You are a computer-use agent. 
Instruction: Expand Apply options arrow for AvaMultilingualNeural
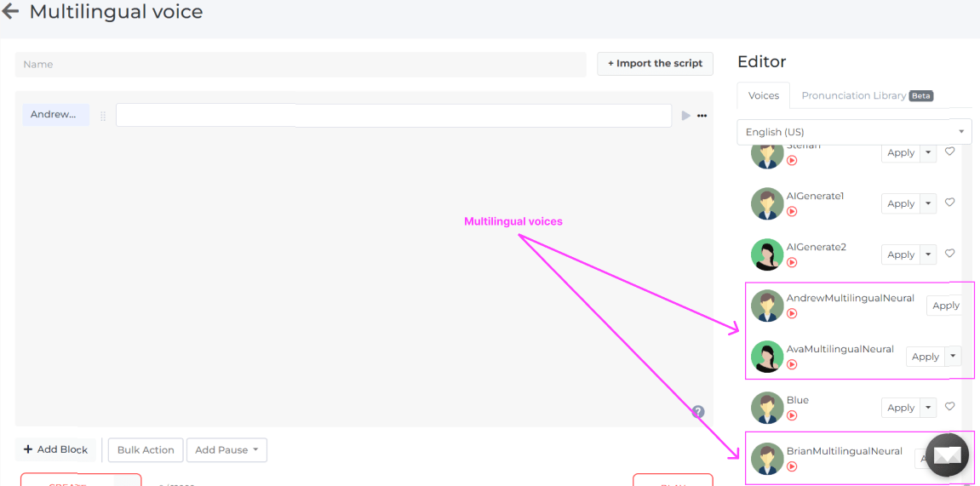pyautogui.click(x=953, y=357)
